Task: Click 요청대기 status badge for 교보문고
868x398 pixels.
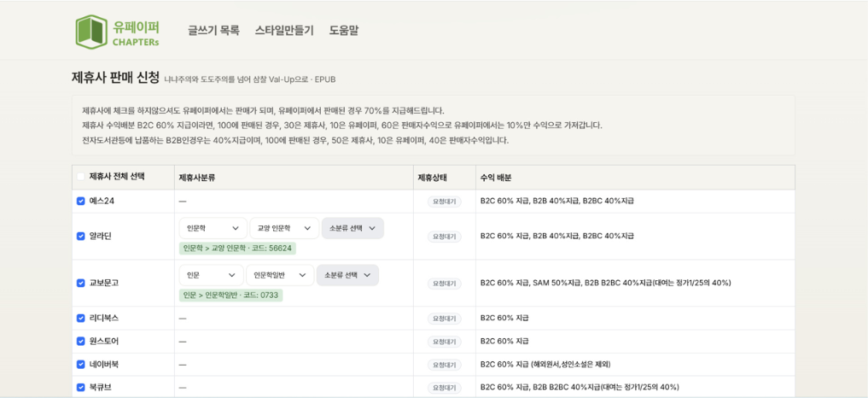Action: pos(444,284)
